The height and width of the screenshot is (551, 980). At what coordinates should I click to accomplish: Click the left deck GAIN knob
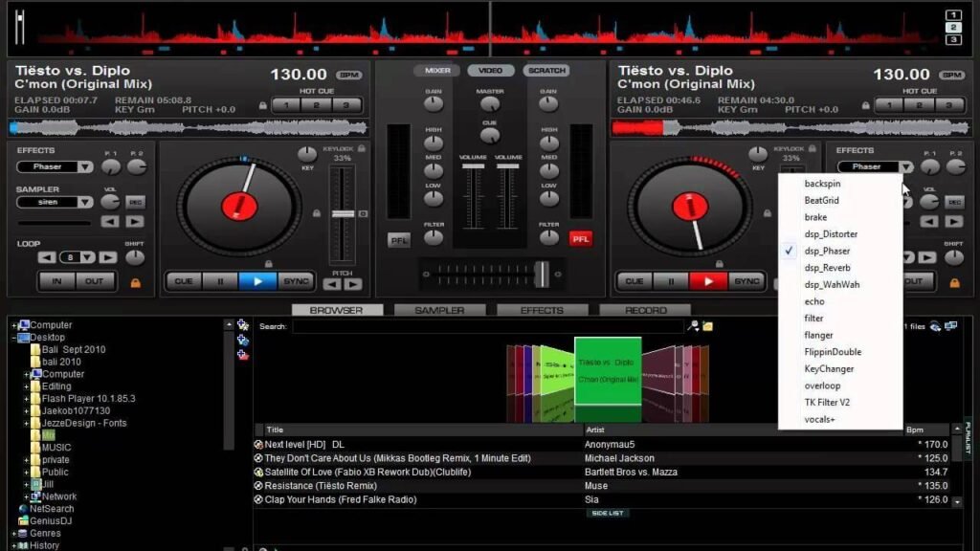point(434,103)
